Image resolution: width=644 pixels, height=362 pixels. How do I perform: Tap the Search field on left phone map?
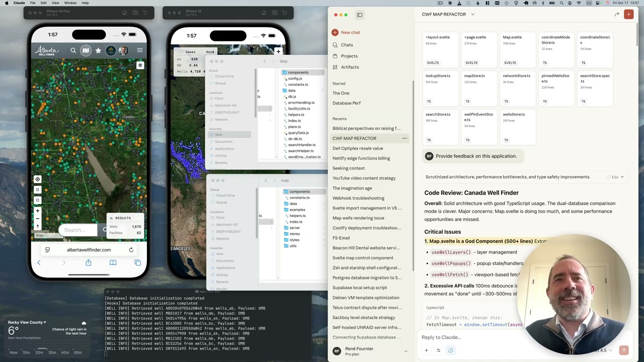77,230
